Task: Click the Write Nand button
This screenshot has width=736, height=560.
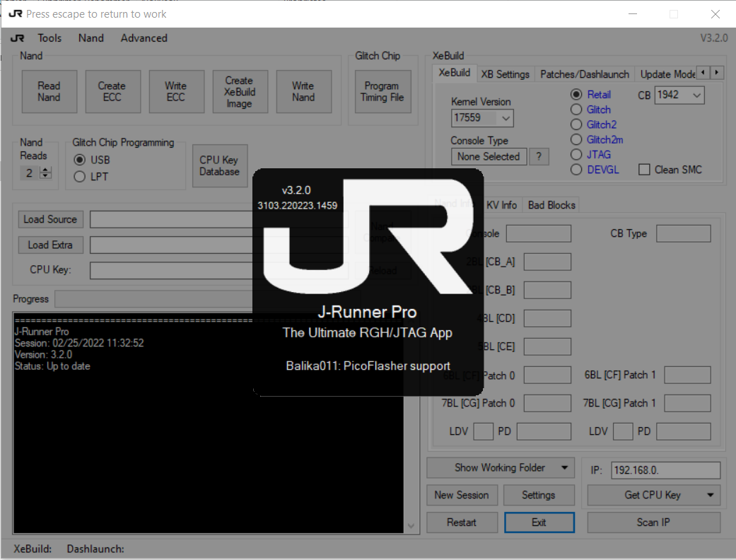Action: [304, 91]
